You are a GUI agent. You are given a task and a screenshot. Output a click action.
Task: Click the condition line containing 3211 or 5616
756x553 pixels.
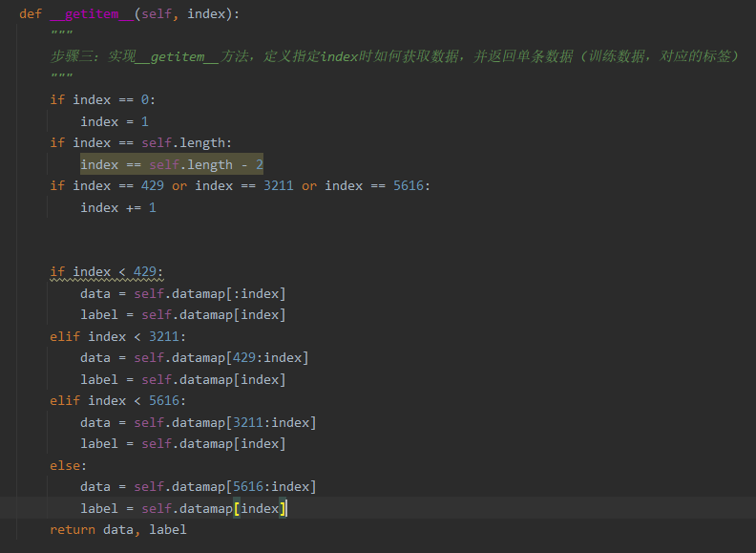(241, 186)
